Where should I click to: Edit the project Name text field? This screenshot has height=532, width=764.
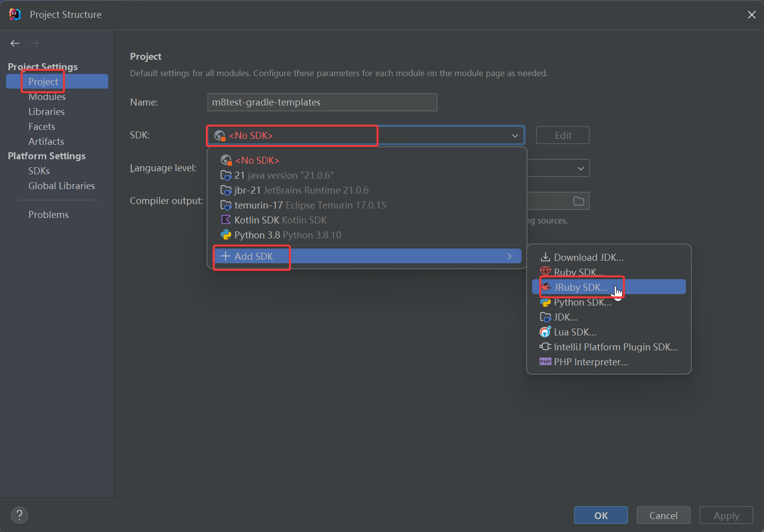point(322,103)
